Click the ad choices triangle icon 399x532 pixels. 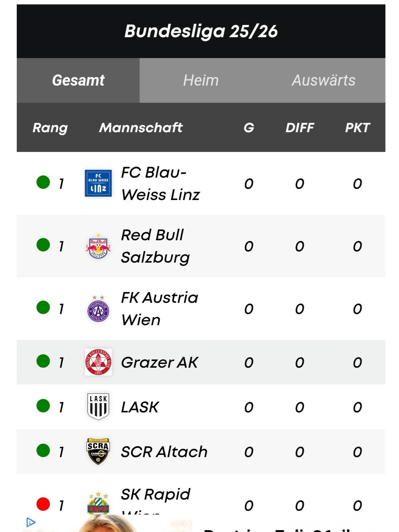[x=31, y=522]
